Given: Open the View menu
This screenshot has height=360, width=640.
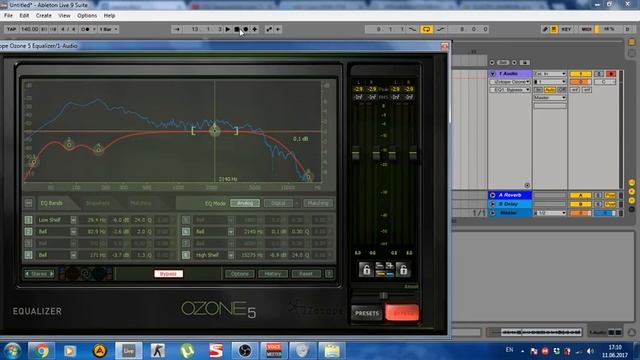Looking at the screenshot, I should [64, 16].
